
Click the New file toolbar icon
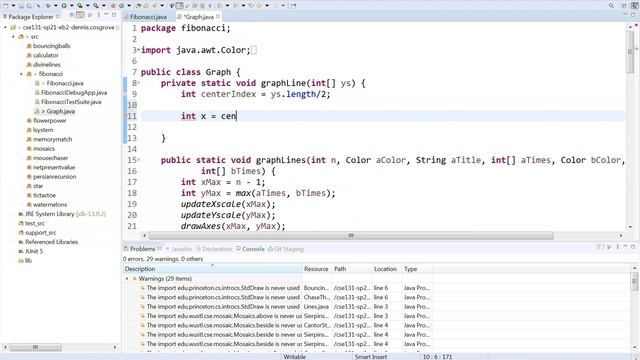point(6,6)
